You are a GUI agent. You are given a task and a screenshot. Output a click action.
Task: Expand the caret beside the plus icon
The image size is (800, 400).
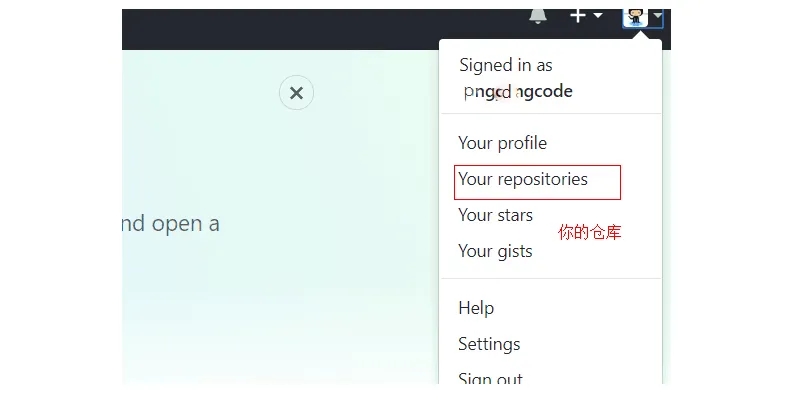[597, 15]
